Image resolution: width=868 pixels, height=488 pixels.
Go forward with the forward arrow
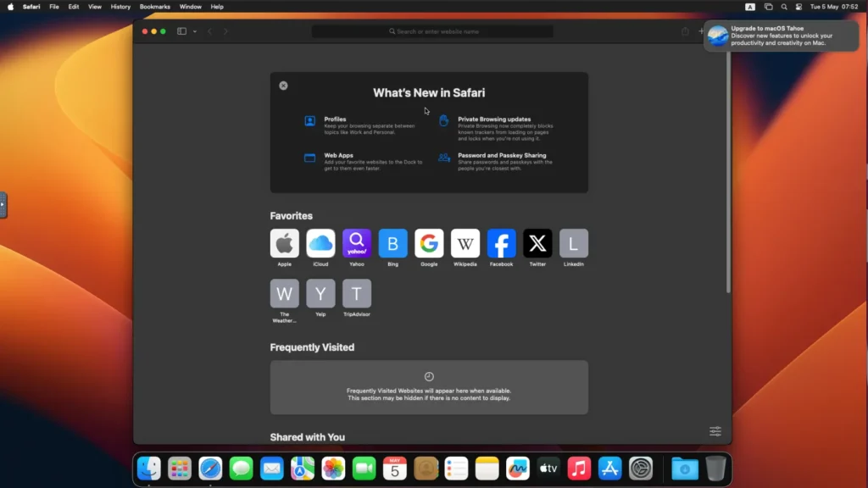(225, 31)
